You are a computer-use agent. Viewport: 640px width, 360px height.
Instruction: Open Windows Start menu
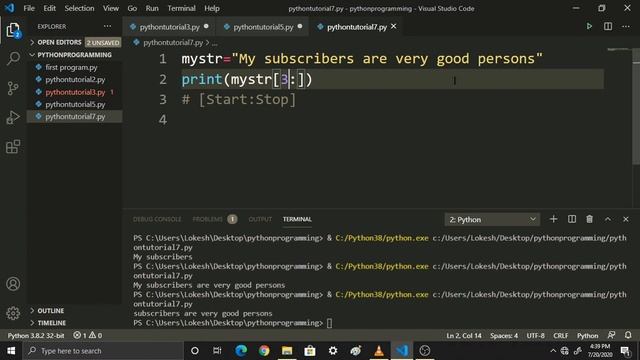[11, 351]
